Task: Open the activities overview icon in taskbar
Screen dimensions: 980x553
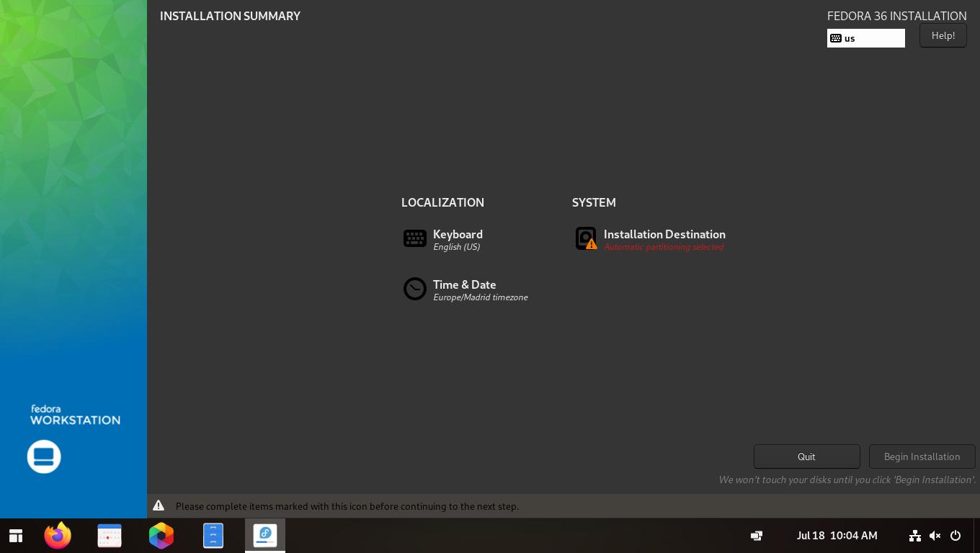Action: pos(16,536)
